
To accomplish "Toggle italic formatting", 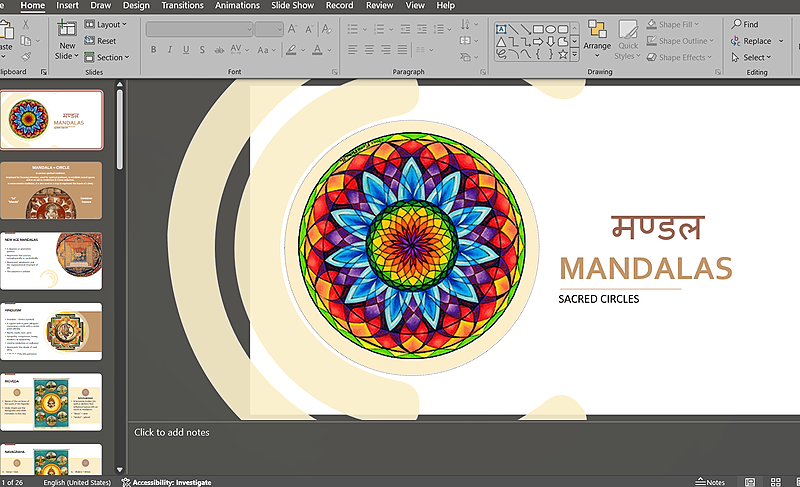I will pyautogui.click(x=171, y=49).
